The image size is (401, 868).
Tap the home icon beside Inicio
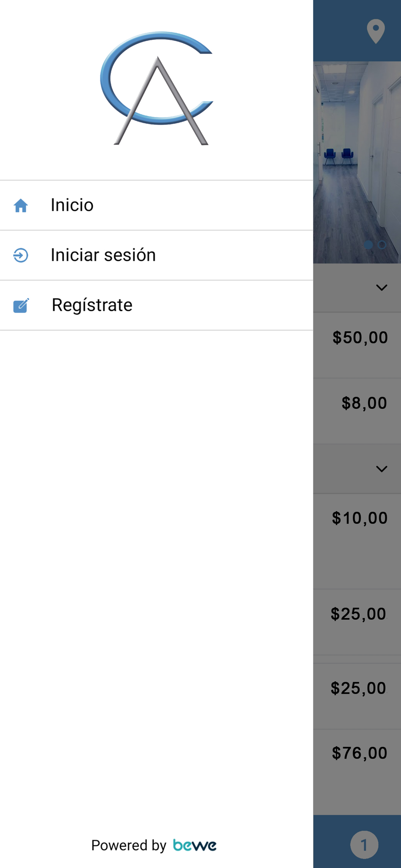(21, 205)
